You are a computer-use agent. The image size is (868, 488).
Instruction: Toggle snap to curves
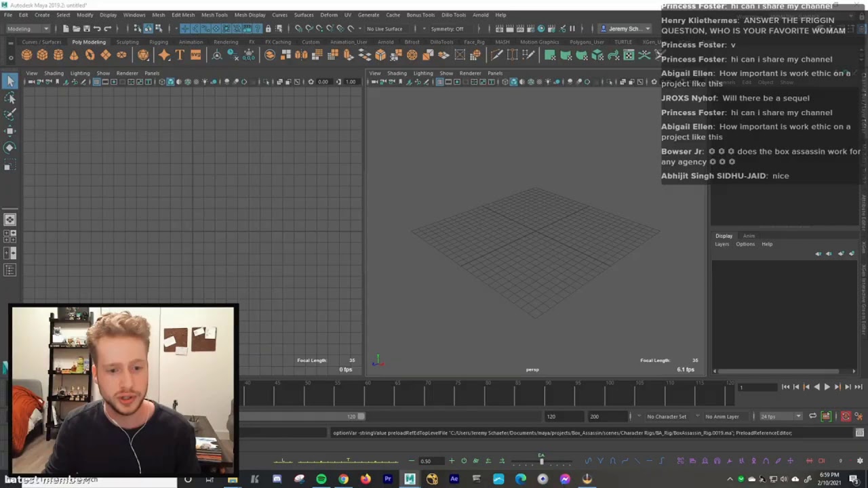309,28
